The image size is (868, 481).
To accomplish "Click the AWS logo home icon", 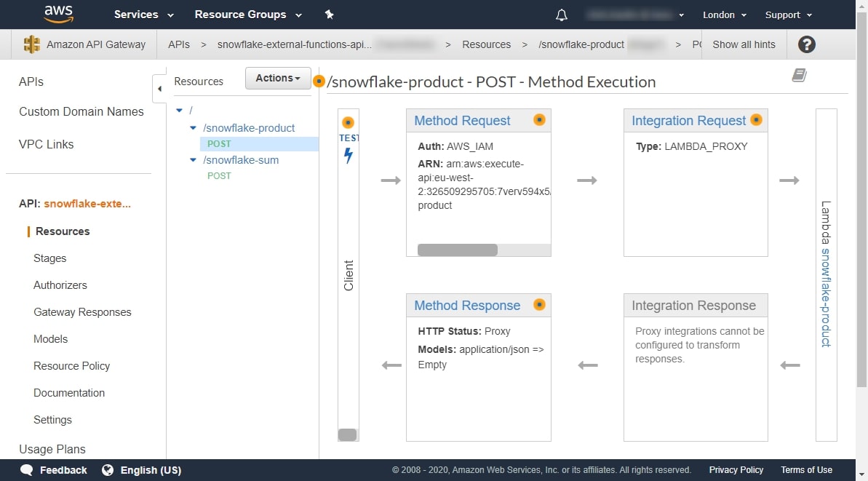I will 59,14.
